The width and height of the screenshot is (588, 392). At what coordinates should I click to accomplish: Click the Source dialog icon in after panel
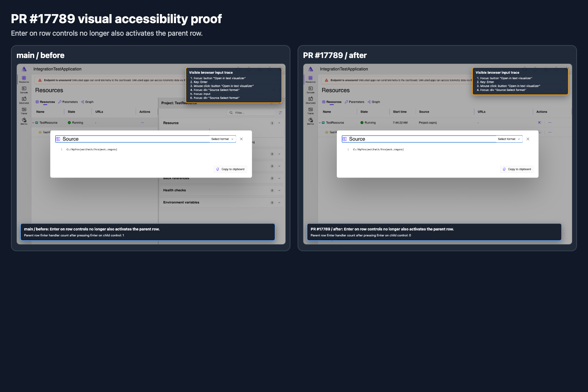coord(345,139)
